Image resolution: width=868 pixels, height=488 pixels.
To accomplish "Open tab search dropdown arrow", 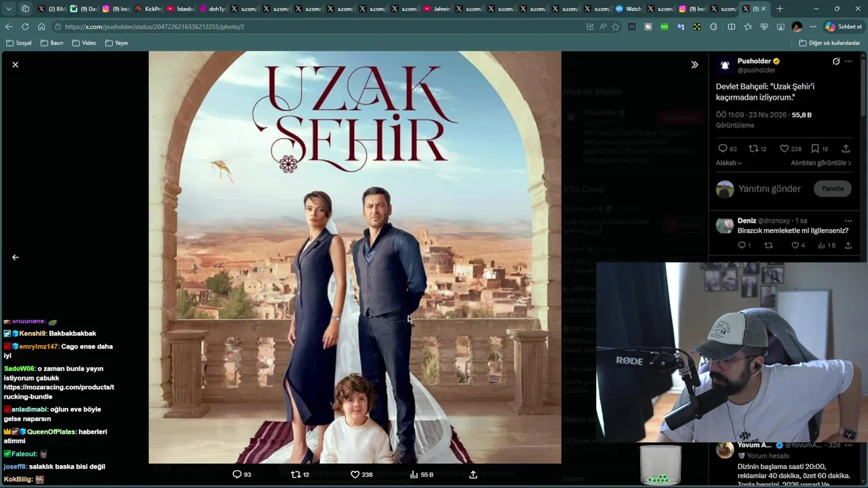I will (x=9, y=9).
